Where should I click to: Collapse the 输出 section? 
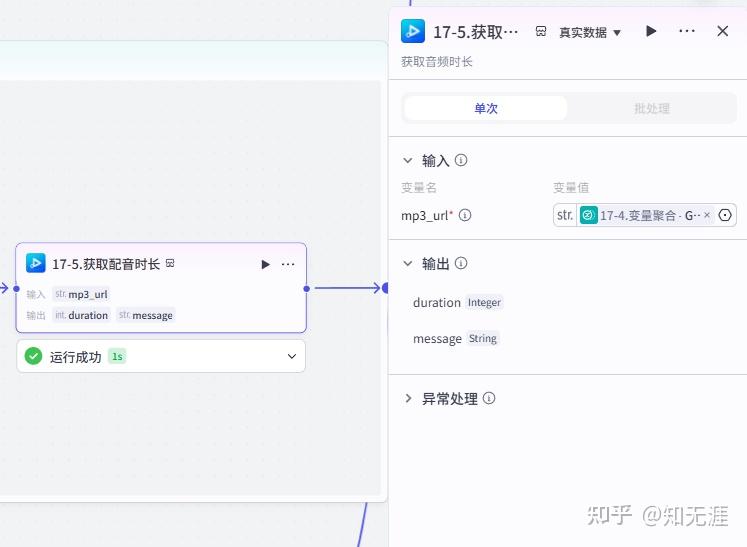(x=408, y=263)
